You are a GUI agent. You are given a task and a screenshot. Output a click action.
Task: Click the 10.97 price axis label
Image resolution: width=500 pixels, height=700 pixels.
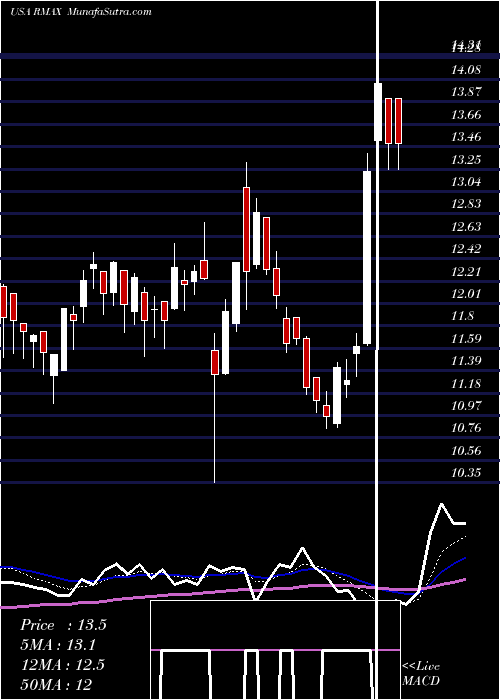click(466, 406)
